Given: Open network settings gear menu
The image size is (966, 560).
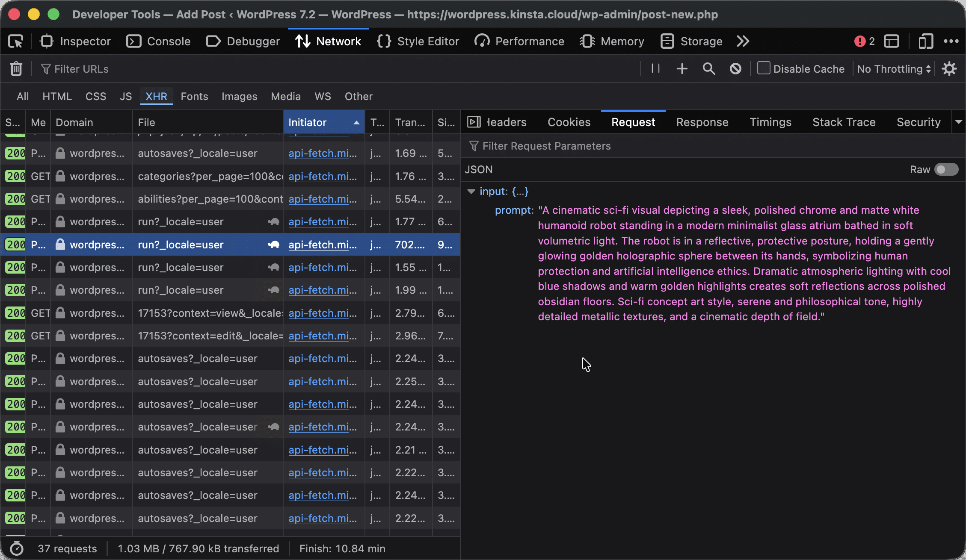Looking at the screenshot, I should pyautogui.click(x=949, y=69).
